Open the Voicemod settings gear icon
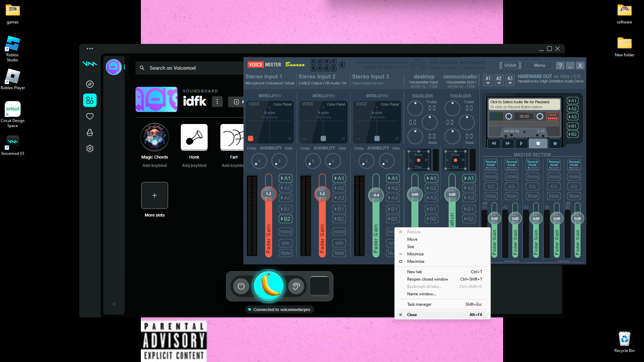The image size is (644, 362). click(90, 148)
